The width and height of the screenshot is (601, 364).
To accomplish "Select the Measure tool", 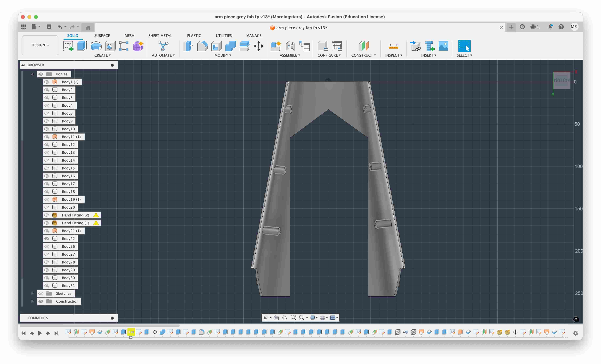I will coord(393,46).
